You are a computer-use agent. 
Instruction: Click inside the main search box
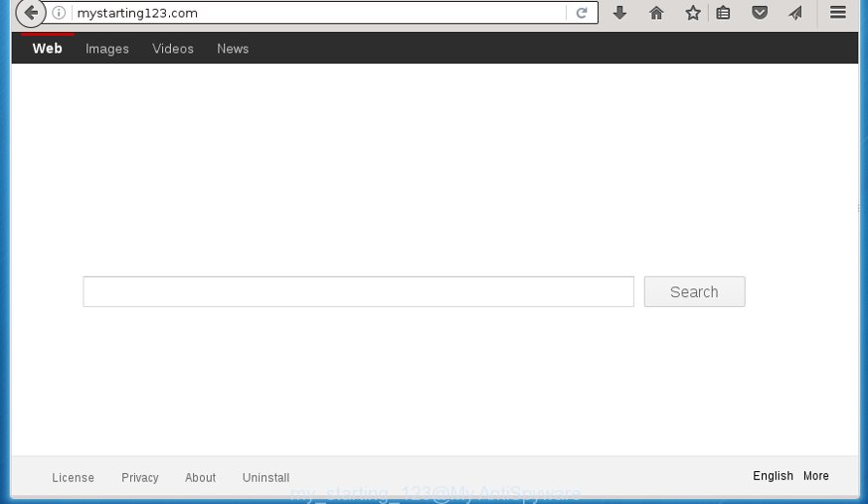click(x=358, y=291)
